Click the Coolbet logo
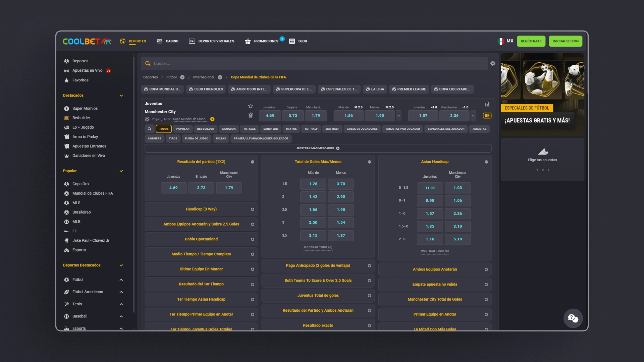 pyautogui.click(x=87, y=41)
